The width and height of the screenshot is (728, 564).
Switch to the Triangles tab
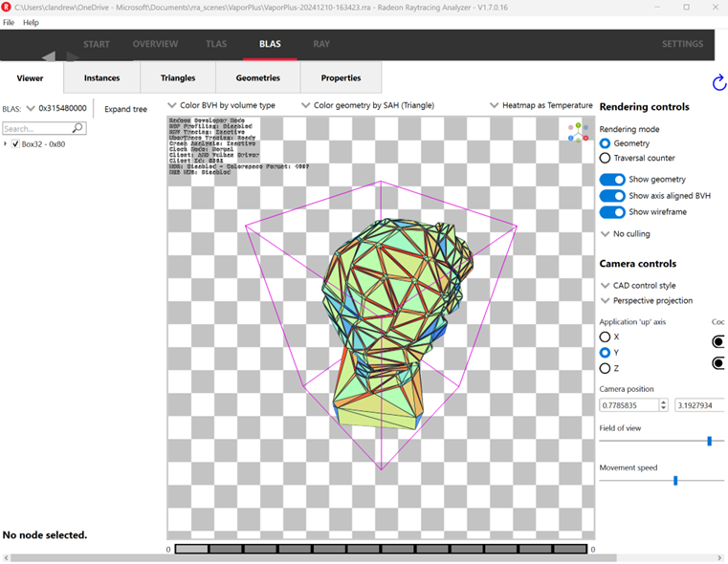178,78
